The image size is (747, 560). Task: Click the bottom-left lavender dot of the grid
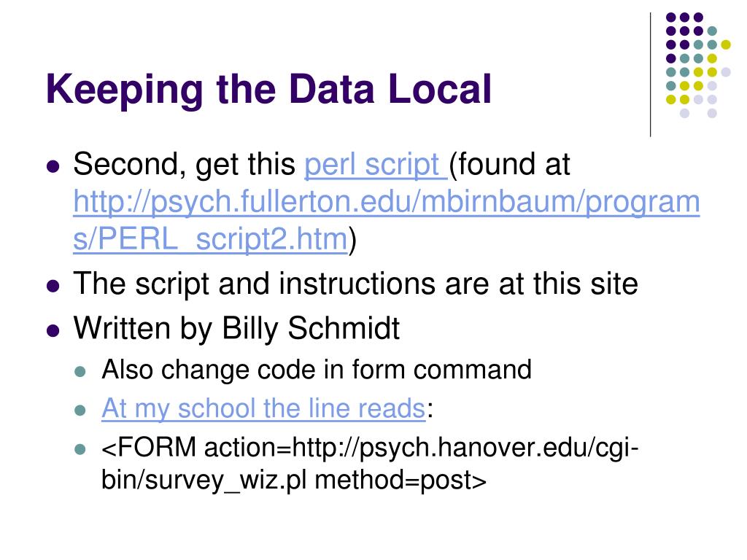(x=684, y=113)
